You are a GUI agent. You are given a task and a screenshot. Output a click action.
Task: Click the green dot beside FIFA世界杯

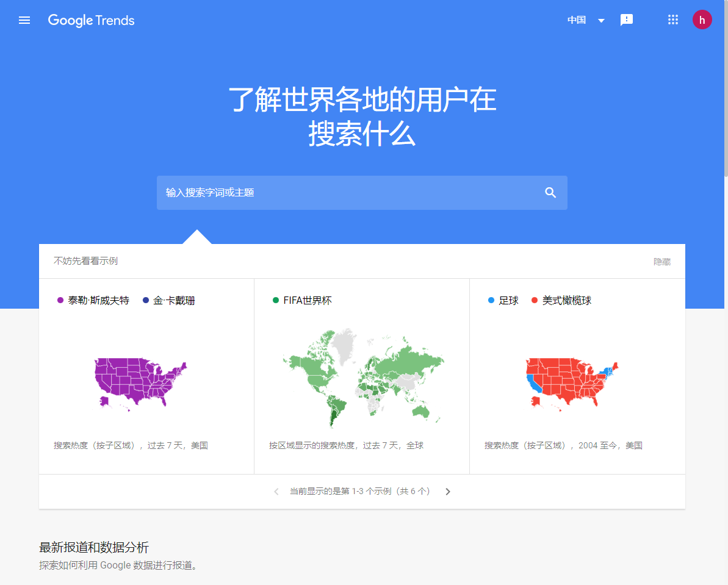coord(276,300)
